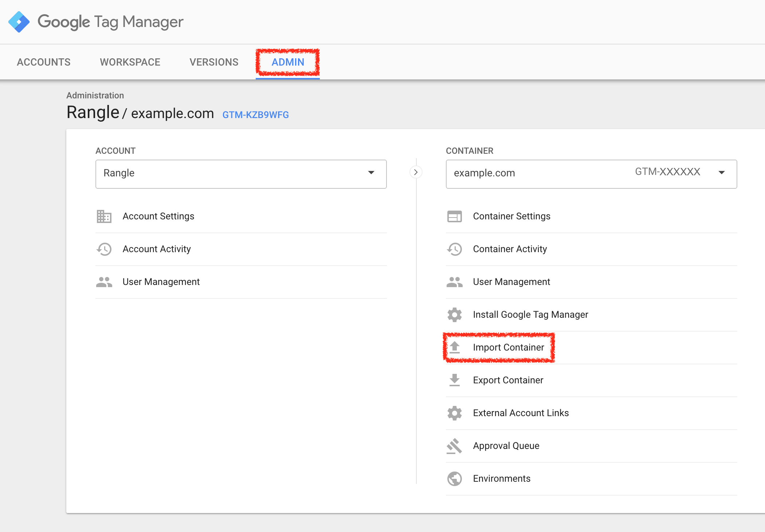Open User Management under Container
The image size is (765, 532).
point(592,282)
